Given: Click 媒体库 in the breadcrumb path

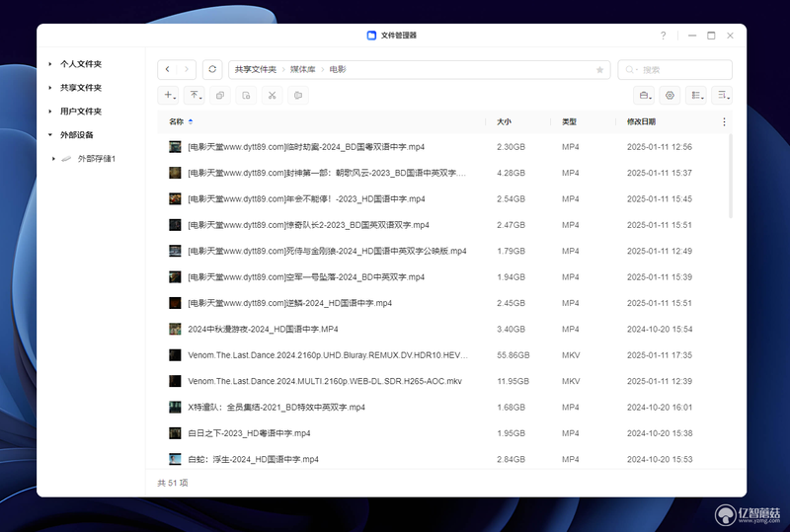Looking at the screenshot, I should 303,69.
